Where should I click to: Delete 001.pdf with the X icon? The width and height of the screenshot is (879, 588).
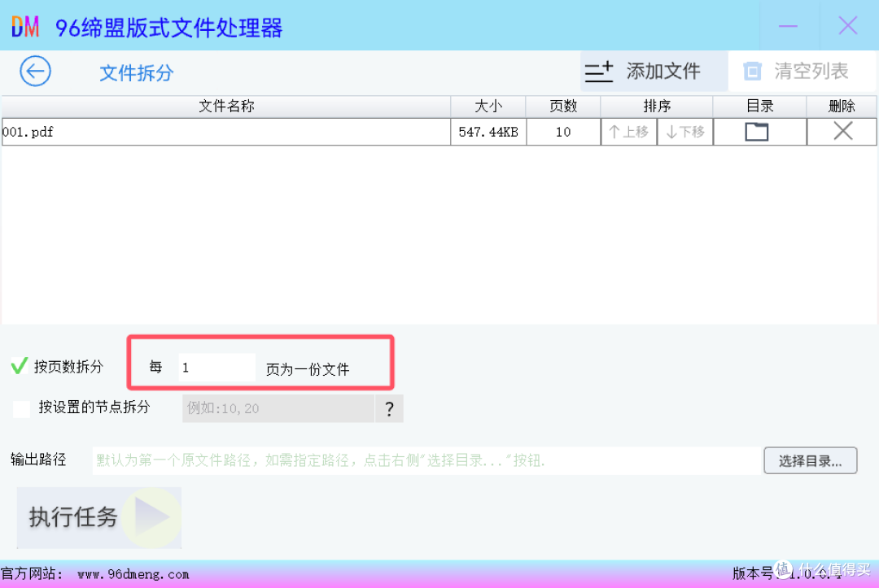click(842, 132)
